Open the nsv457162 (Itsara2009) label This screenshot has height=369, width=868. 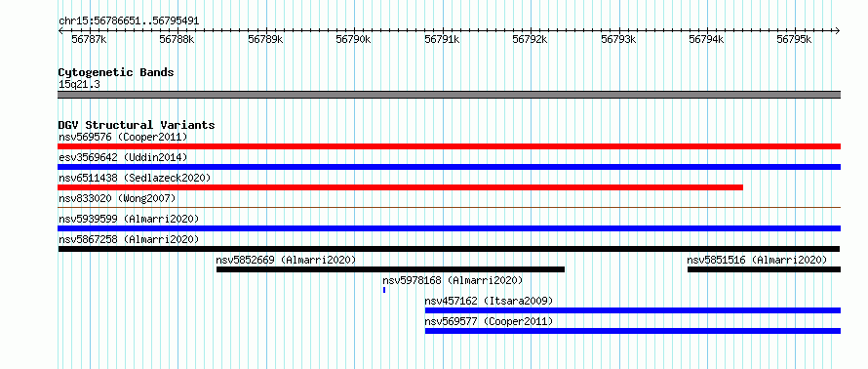click(x=489, y=301)
